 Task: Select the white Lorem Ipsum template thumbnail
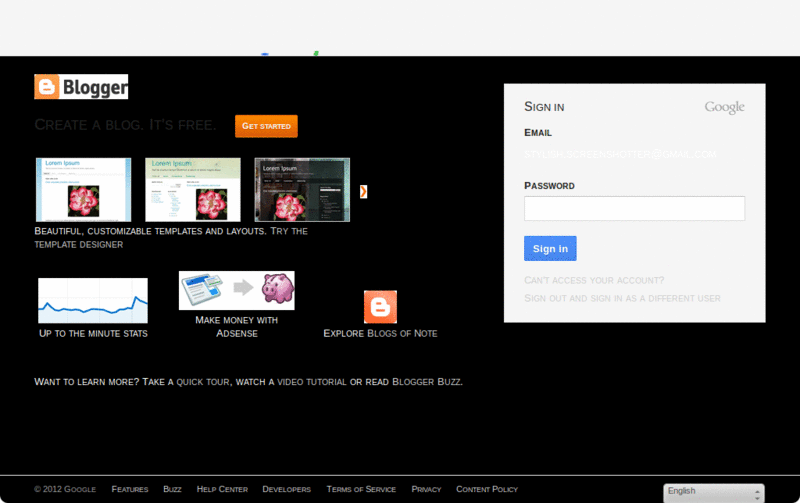(x=84, y=190)
